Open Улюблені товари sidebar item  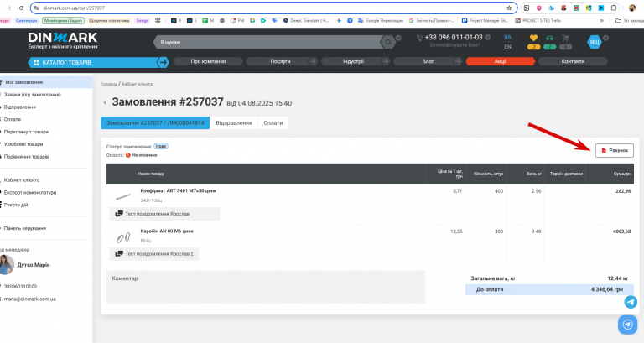(x=23, y=144)
